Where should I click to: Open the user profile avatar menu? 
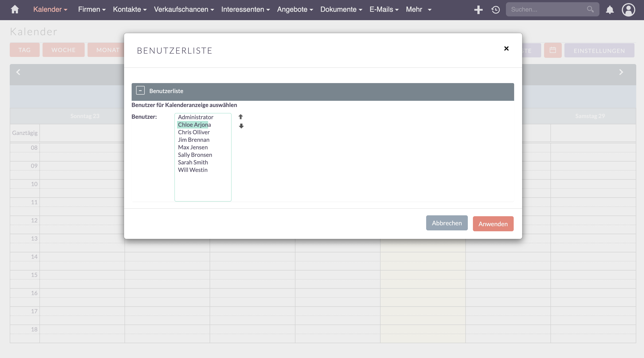tap(628, 10)
